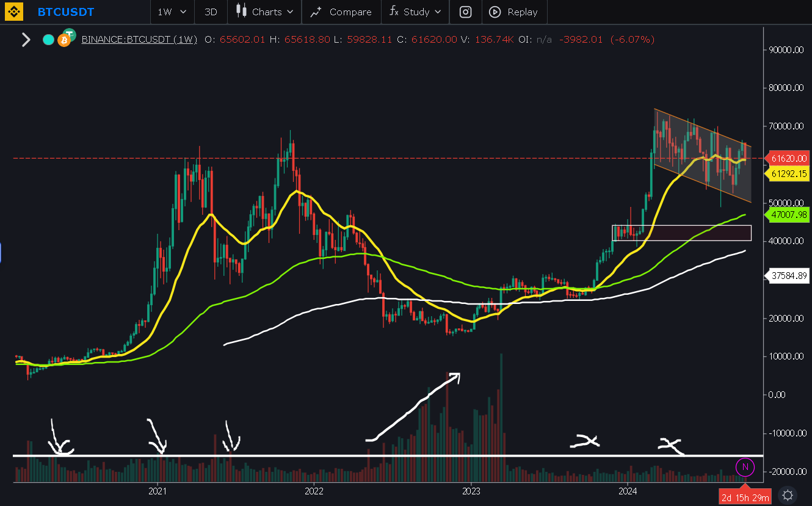The height and width of the screenshot is (506, 812).
Task: Click the 2d 15h 29m countdown label
Action: tap(744, 496)
